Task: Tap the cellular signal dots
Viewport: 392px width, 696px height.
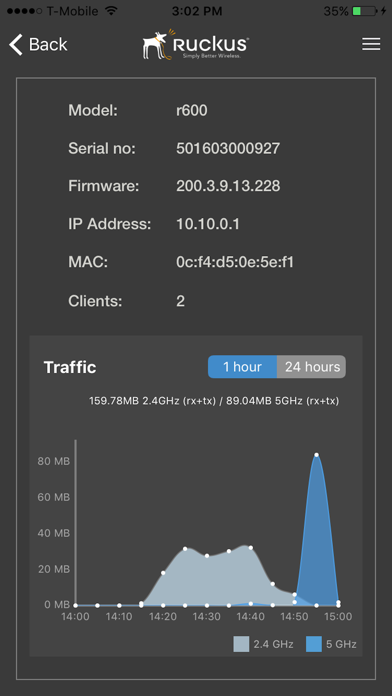Action: click(x=24, y=11)
